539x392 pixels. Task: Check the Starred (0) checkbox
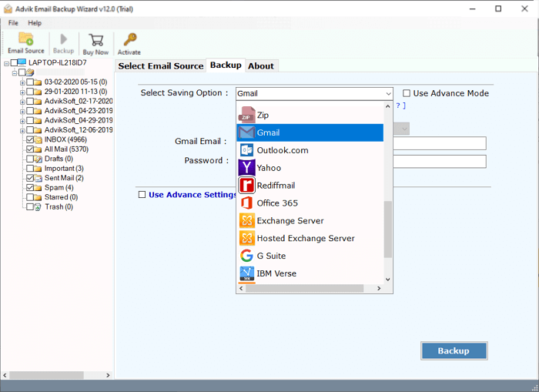[x=30, y=197]
